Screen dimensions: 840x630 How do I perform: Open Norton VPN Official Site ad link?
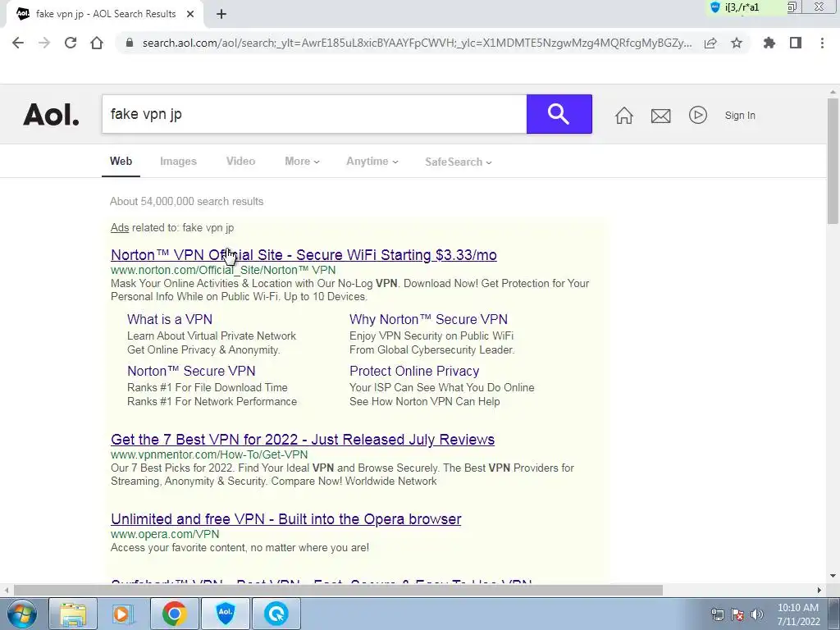click(304, 255)
